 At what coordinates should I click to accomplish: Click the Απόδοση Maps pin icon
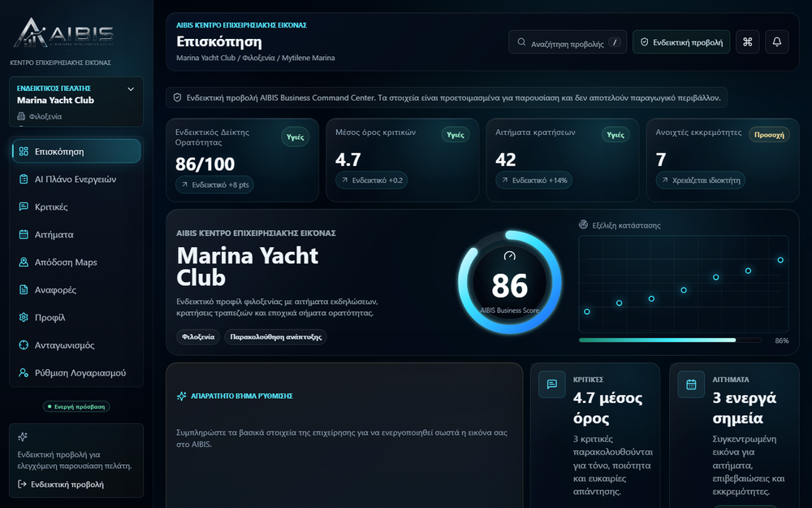pos(24,263)
